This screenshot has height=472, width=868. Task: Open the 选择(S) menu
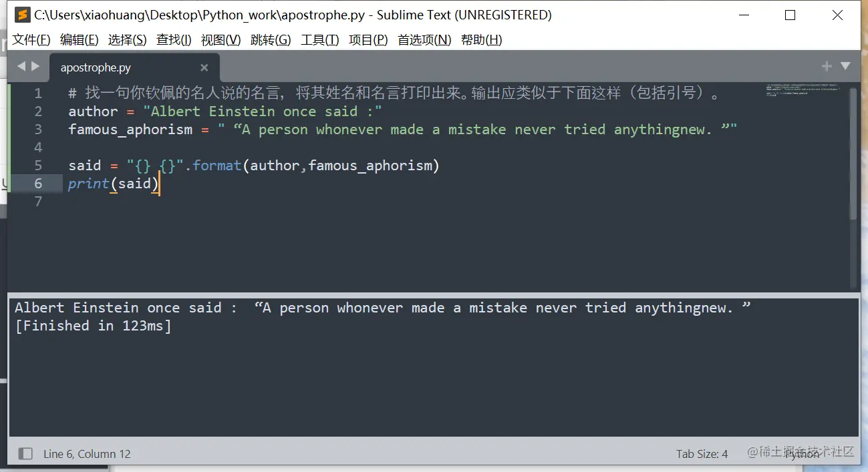[x=128, y=40]
